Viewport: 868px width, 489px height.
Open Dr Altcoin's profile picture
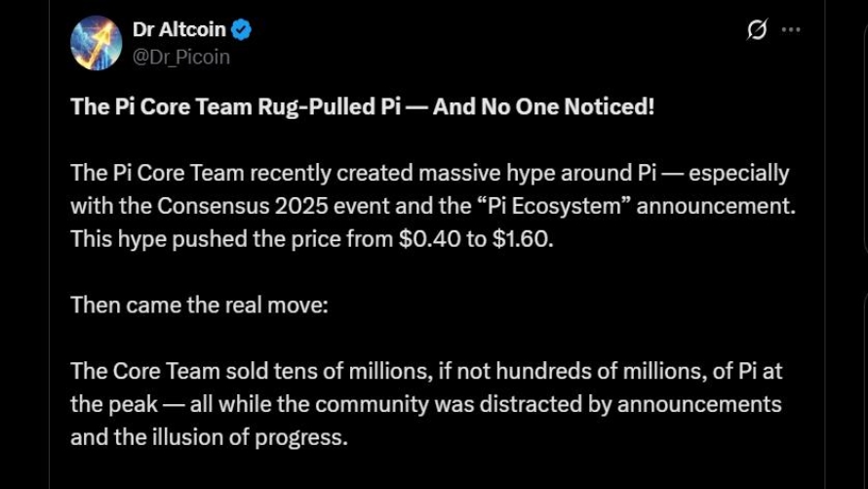pyautogui.click(x=96, y=43)
